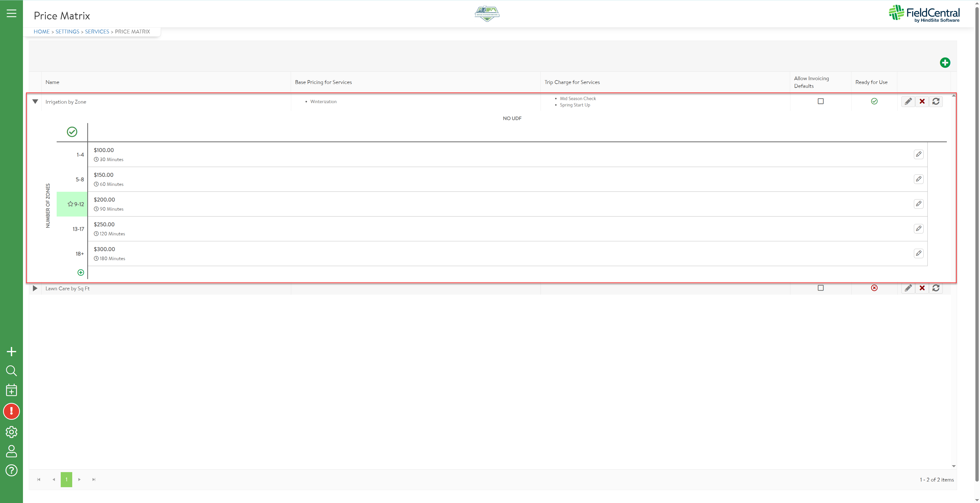Open the settings gear in sidebar

tap(11, 432)
